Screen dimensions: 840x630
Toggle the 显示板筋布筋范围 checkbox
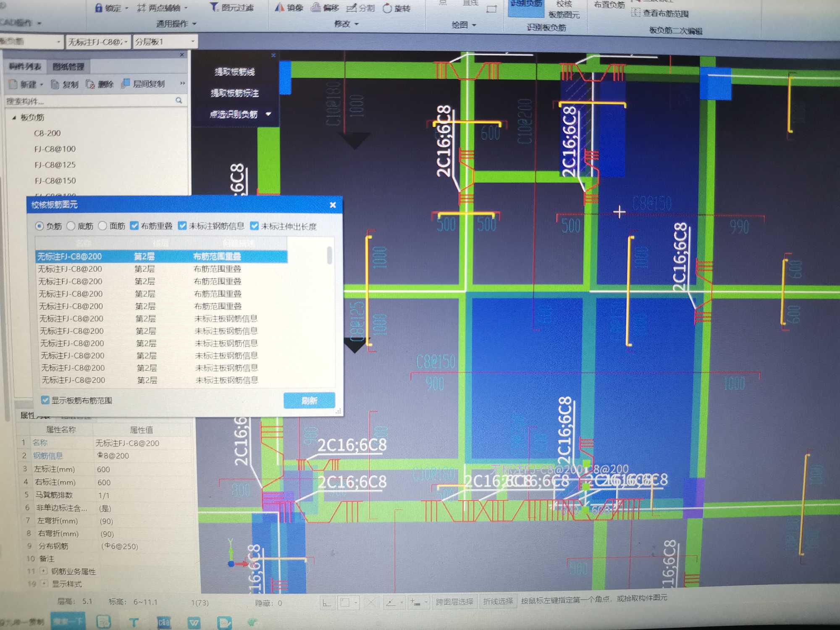click(x=45, y=400)
